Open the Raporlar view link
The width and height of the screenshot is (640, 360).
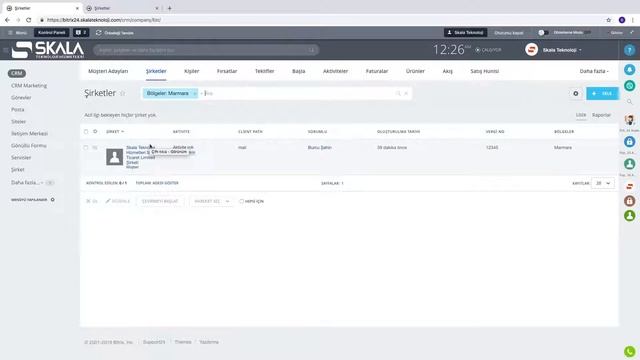(601, 115)
